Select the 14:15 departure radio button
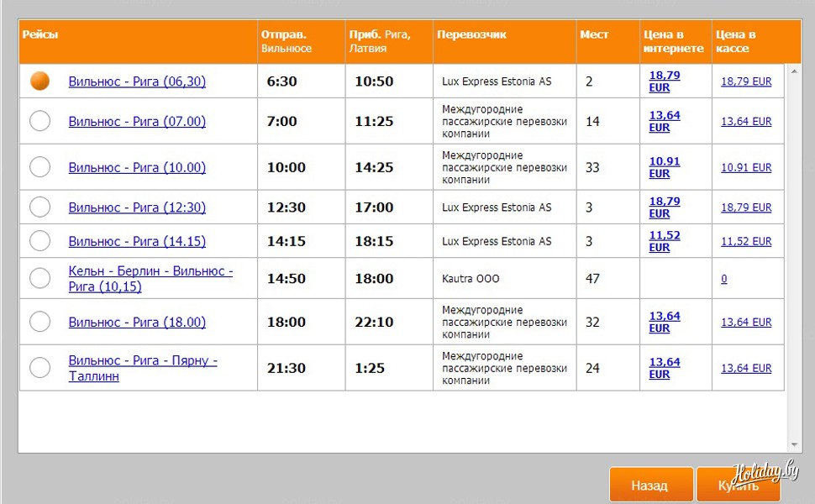 point(39,241)
